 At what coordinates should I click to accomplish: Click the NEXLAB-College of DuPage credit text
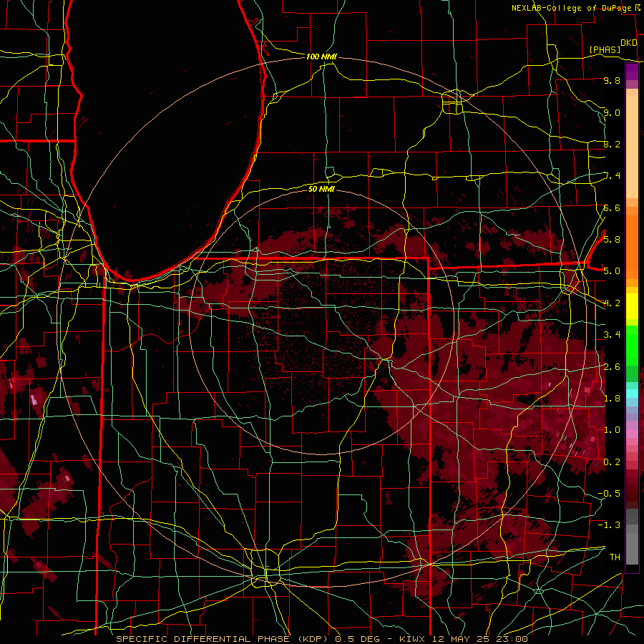573,8
